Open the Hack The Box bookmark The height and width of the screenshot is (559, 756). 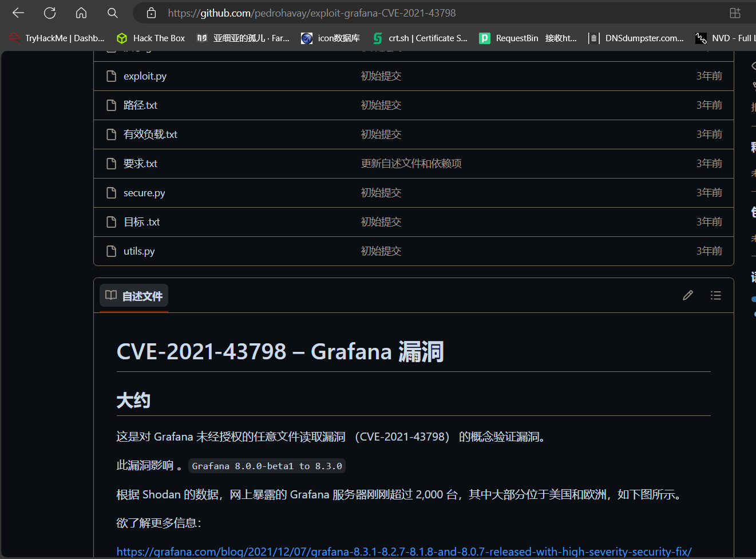[x=151, y=38]
